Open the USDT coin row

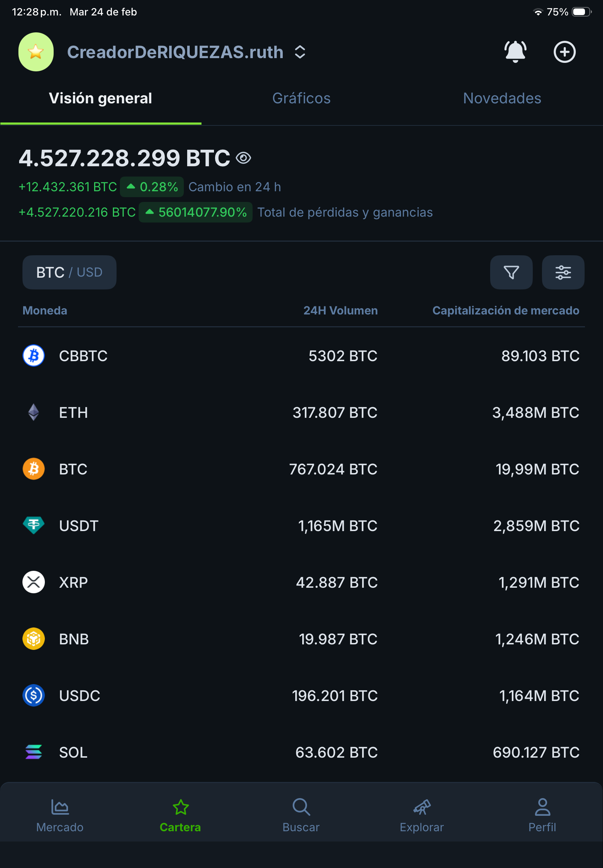[301, 526]
